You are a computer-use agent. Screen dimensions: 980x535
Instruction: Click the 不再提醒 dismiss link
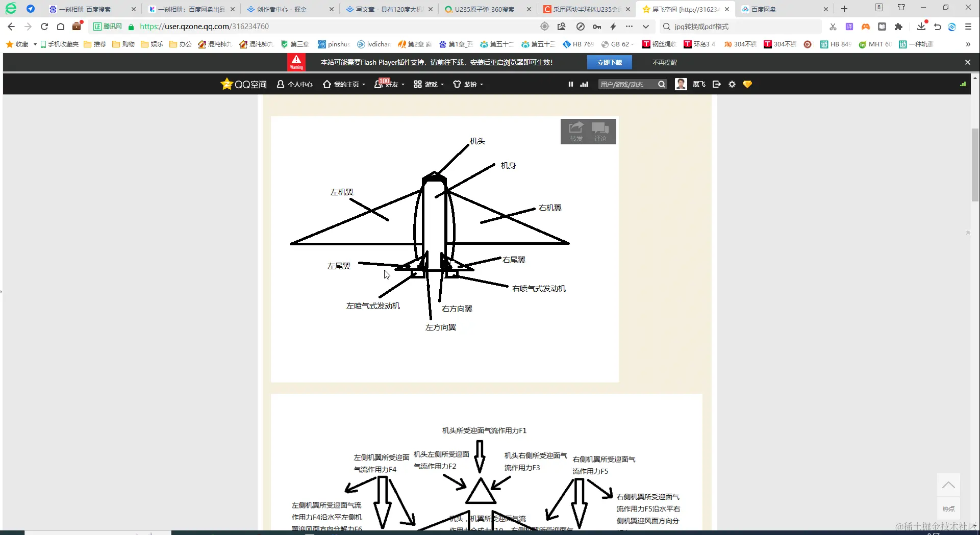click(x=664, y=62)
